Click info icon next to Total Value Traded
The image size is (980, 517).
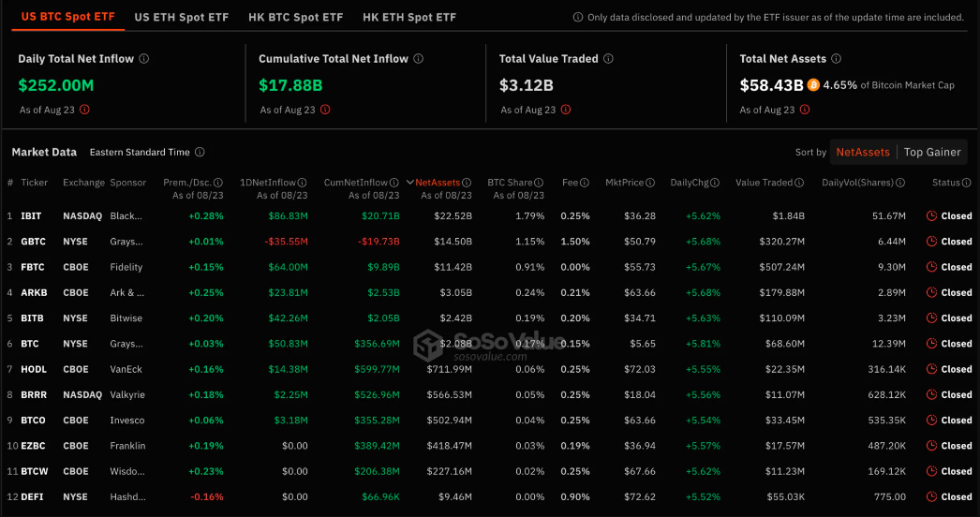click(x=608, y=59)
